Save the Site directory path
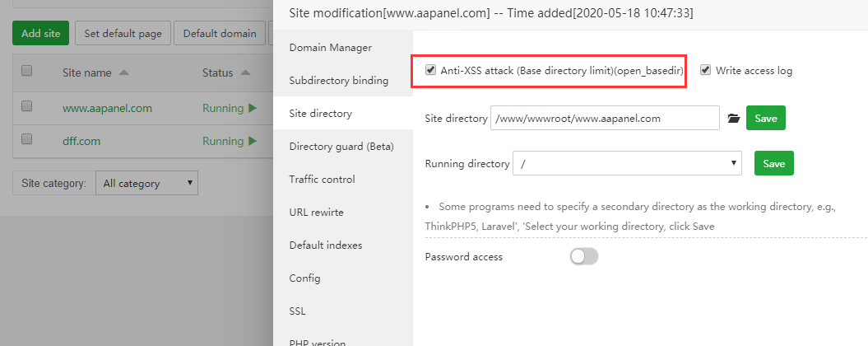The height and width of the screenshot is (346, 868). pos(765,118)
